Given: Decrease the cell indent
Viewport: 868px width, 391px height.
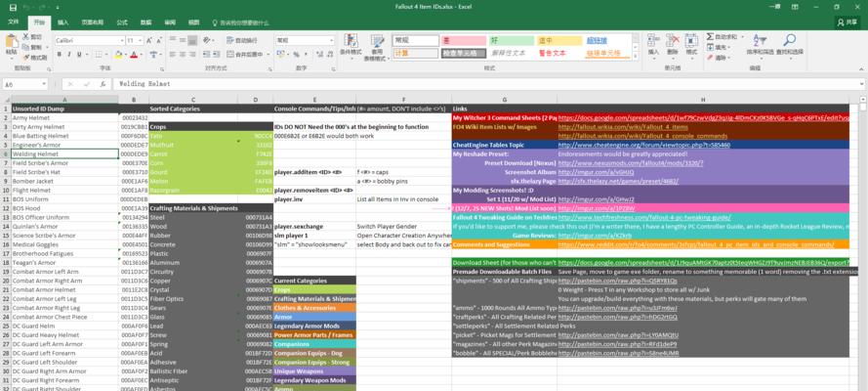Looking at the screenshot, I should pyautogui.click(x=206, y=55).
